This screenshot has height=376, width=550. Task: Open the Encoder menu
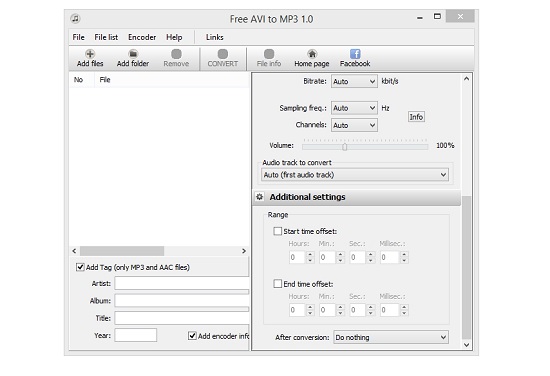[142, 37]
